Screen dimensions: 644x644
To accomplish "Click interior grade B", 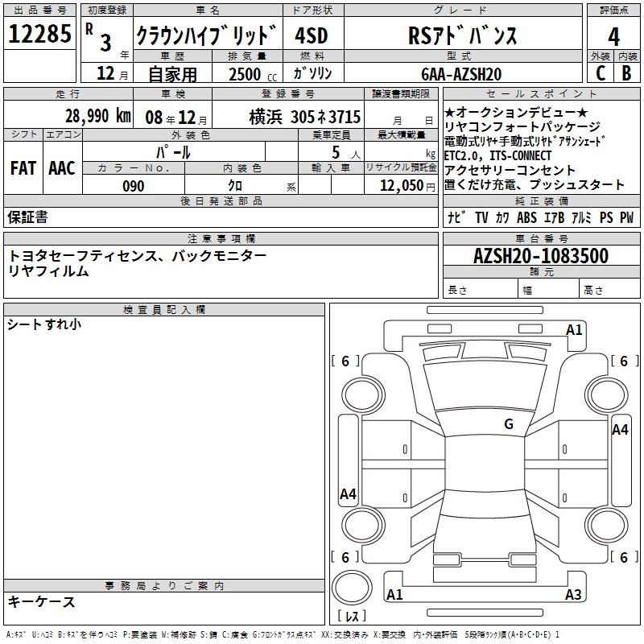I will (626, 72).
